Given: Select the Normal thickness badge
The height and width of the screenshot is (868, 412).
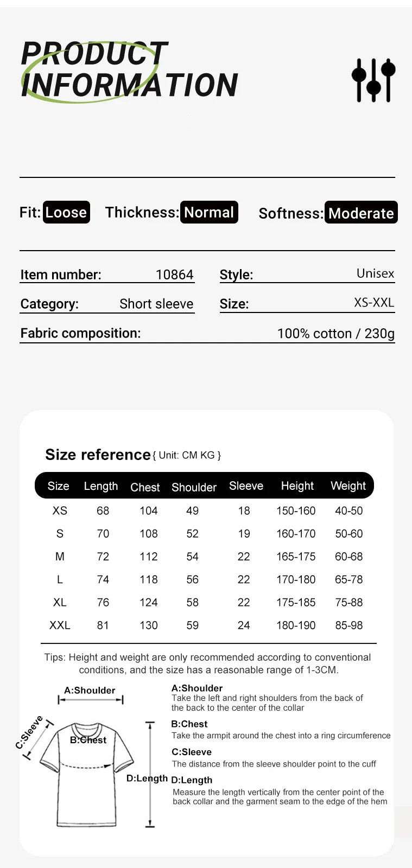Looking at the screenshot, I should pyautogui.click(x=209, y=212).
